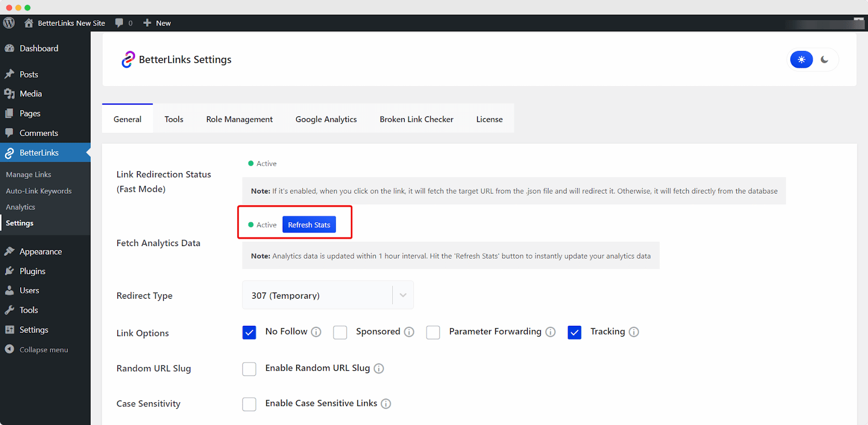Click the Comments icon in sidebar

[9, 133]
